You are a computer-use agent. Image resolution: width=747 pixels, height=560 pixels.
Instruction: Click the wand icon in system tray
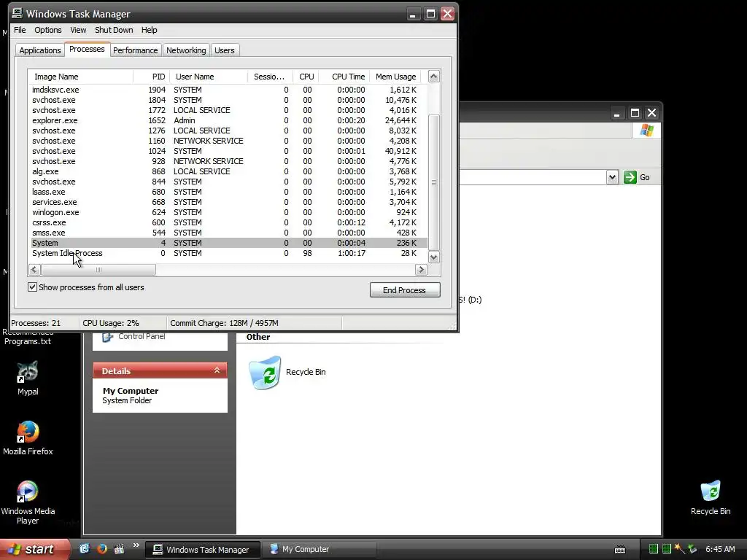click(679, 549)
